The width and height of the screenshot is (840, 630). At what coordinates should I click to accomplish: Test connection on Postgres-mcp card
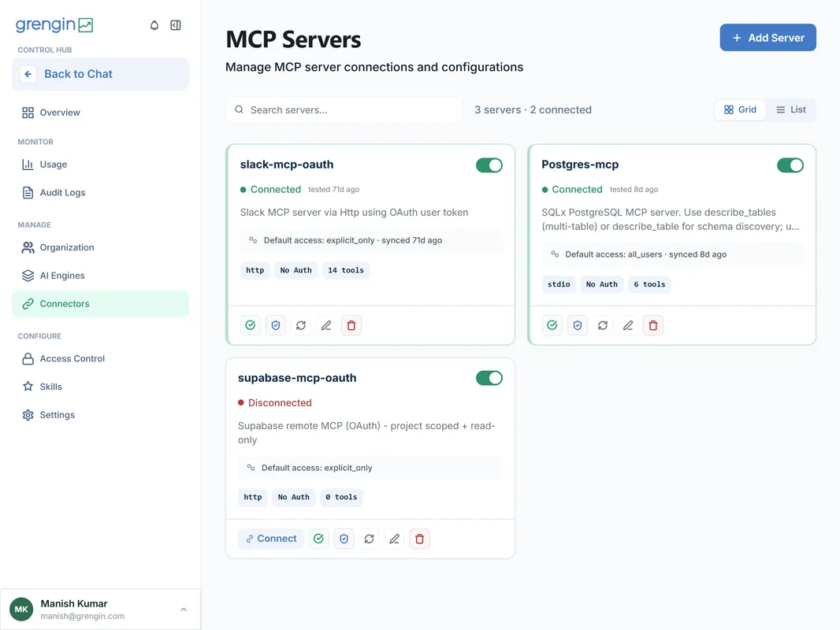552,325
